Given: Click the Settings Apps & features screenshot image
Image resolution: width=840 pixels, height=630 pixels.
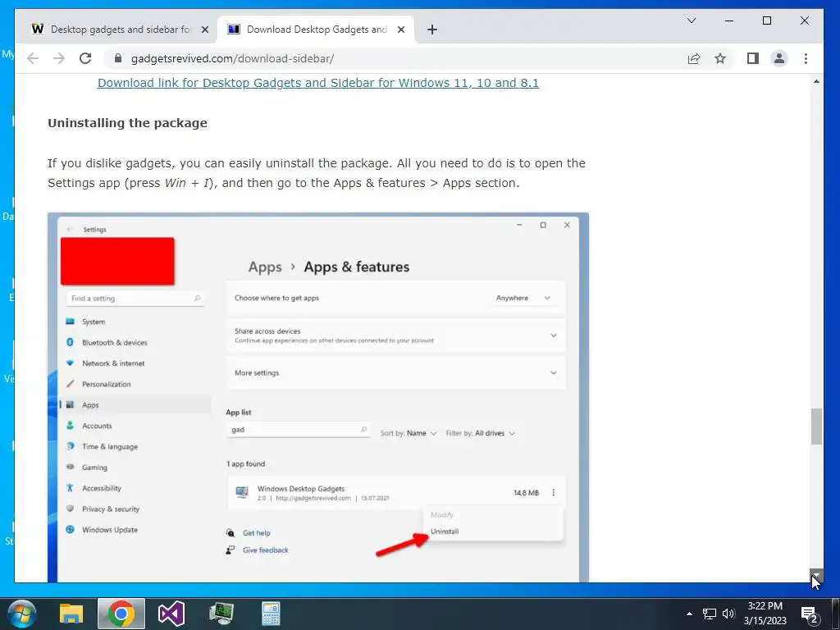Looking at the screenshot, I should coord(318,398).
